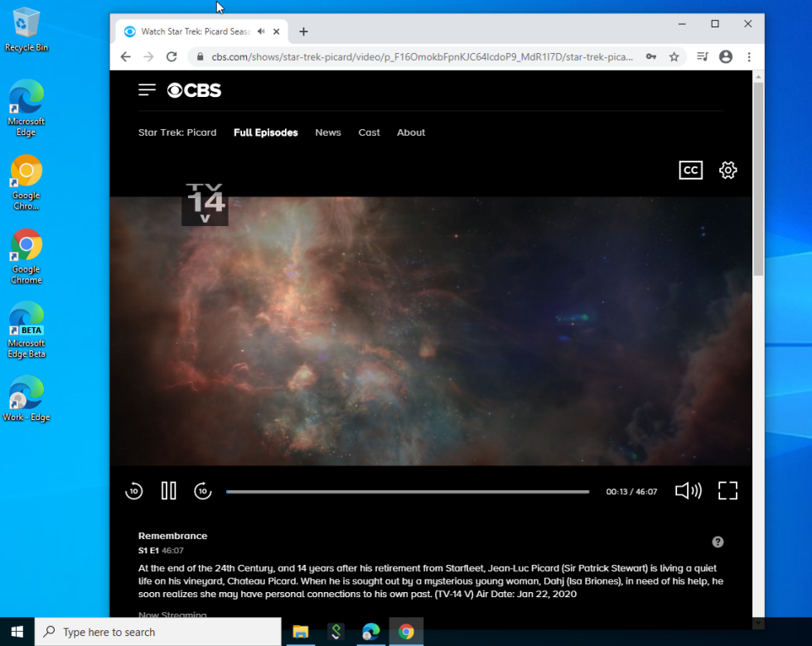Click the video progress bar
812x646 pixels.
(406, 490)
